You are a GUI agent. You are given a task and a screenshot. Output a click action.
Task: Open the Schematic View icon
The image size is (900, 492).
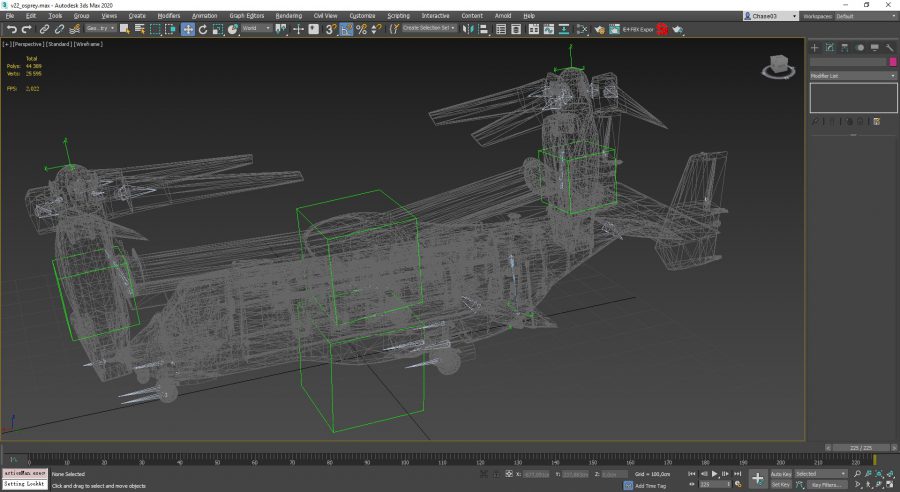[x=564, y=29]
